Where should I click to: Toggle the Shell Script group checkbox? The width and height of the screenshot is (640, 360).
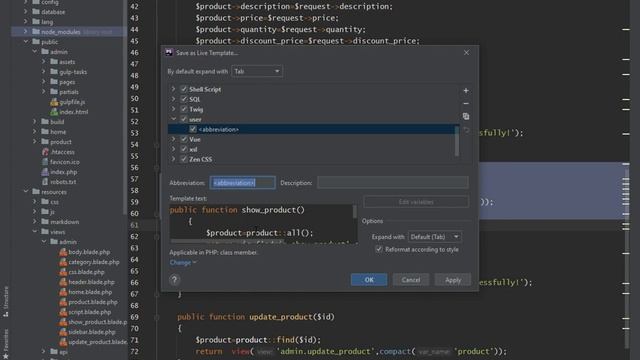(x=184, y=89)
